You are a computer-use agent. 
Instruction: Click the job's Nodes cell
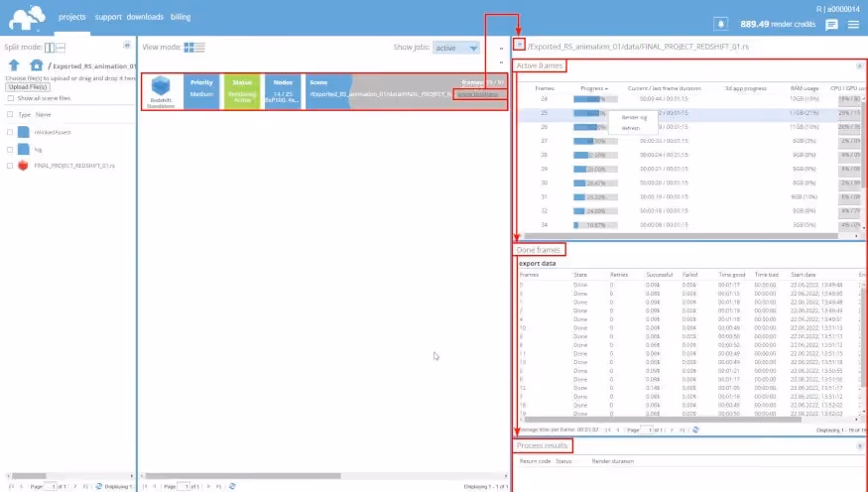[283, 92]
